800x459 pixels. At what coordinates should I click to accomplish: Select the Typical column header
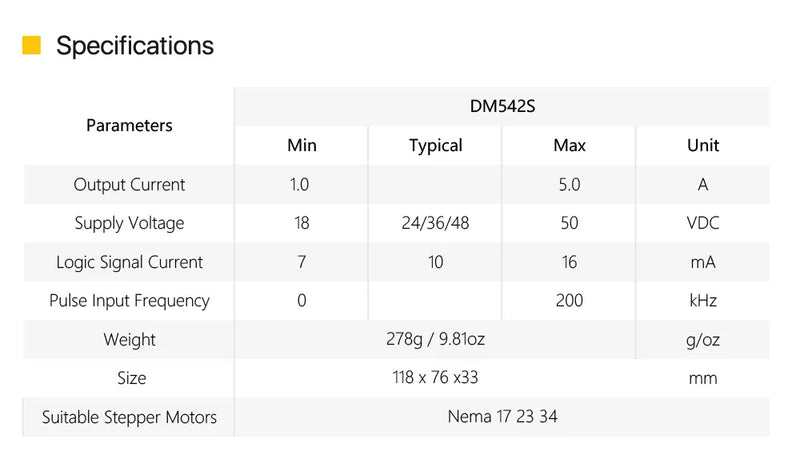(x=435, y=146)
